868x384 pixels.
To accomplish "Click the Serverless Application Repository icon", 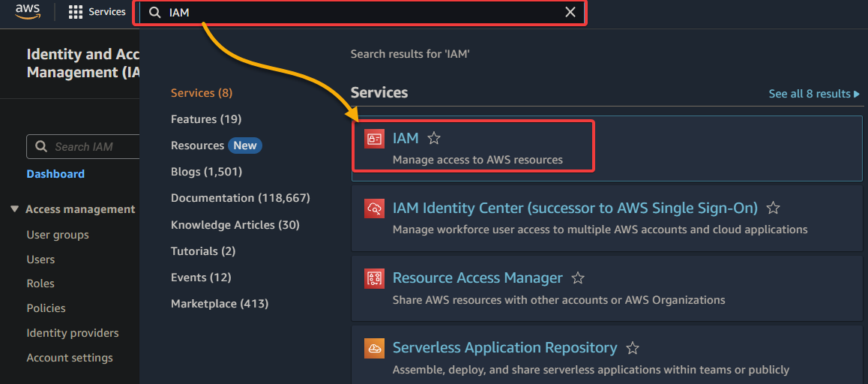I will (x=374, y=348).
